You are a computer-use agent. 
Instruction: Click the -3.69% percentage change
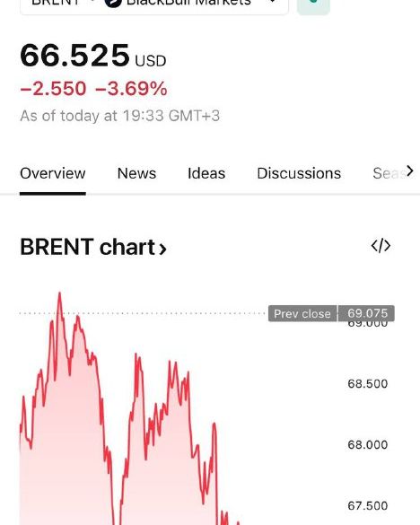(131, 89)
